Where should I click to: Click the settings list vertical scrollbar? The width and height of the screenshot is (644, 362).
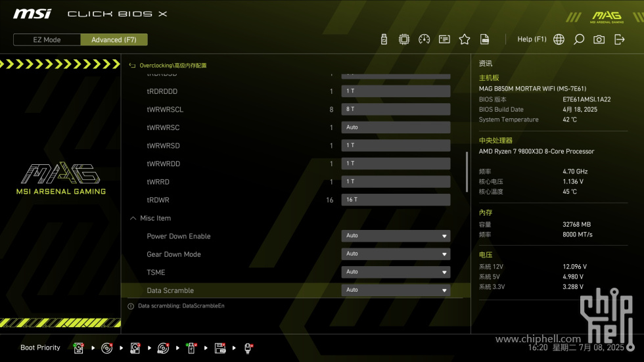467,172
